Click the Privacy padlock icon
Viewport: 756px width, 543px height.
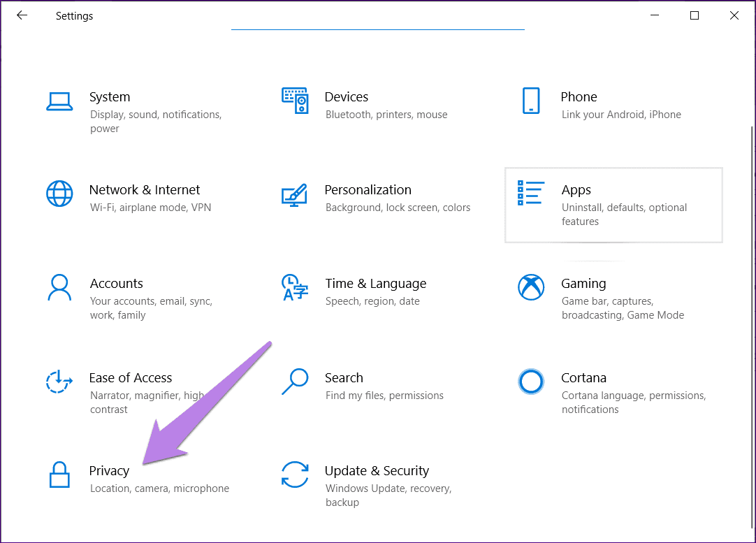pos(59,475)
